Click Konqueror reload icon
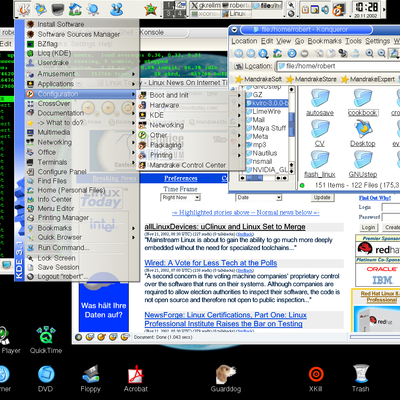The image size is (400, 400). (x=292, y=53)
